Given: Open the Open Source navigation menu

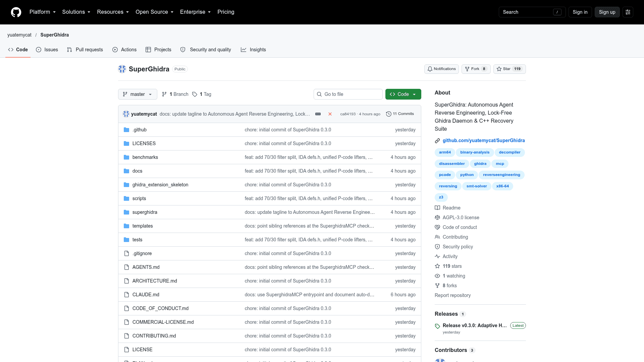Looking at the screenshot, I should coord(155,12).
